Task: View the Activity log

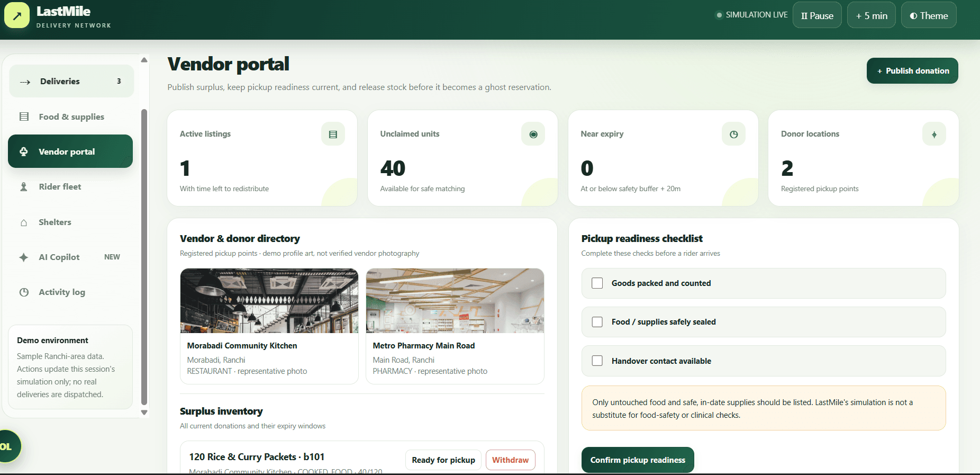Action: coord(71,292)
